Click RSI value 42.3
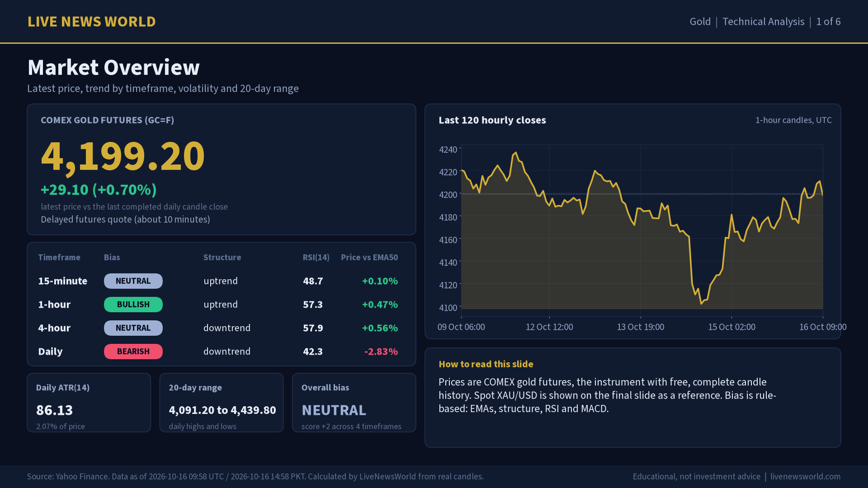 [313, 352]
